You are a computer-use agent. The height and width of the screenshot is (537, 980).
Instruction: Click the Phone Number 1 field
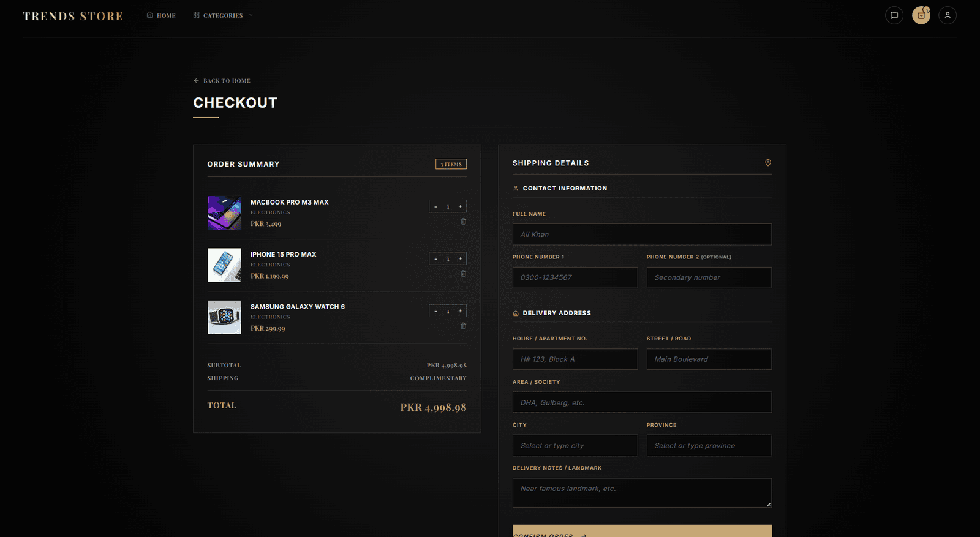(x=575, y=277)
